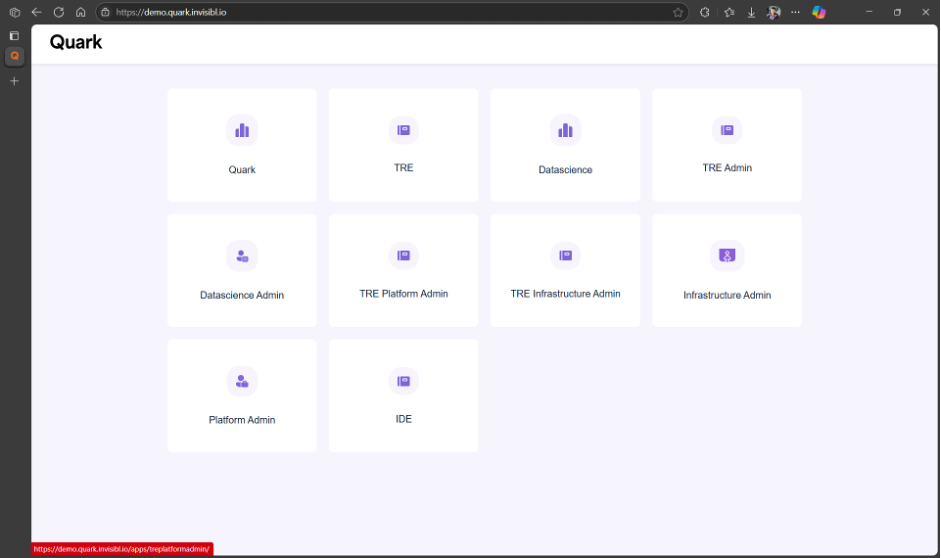Go to the browser home icon
Viewport: 941px width, 558px height.
pos(80,12)
